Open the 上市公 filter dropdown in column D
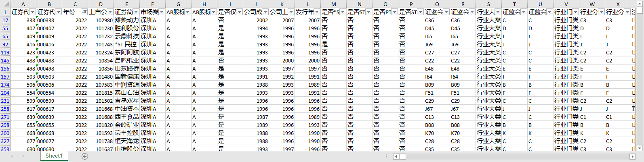Viewport: 644px width, 162px height. tap(110, 12)
